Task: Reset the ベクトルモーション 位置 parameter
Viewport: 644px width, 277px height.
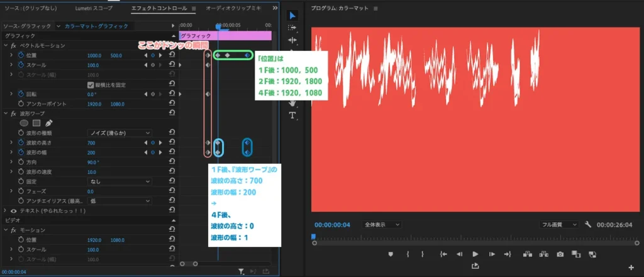Action: pos(172,55)
